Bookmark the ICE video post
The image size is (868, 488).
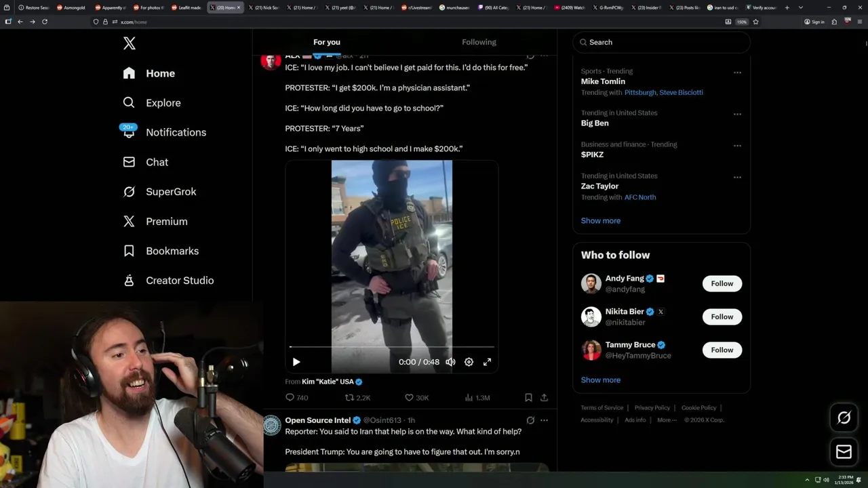coord(528,398)
